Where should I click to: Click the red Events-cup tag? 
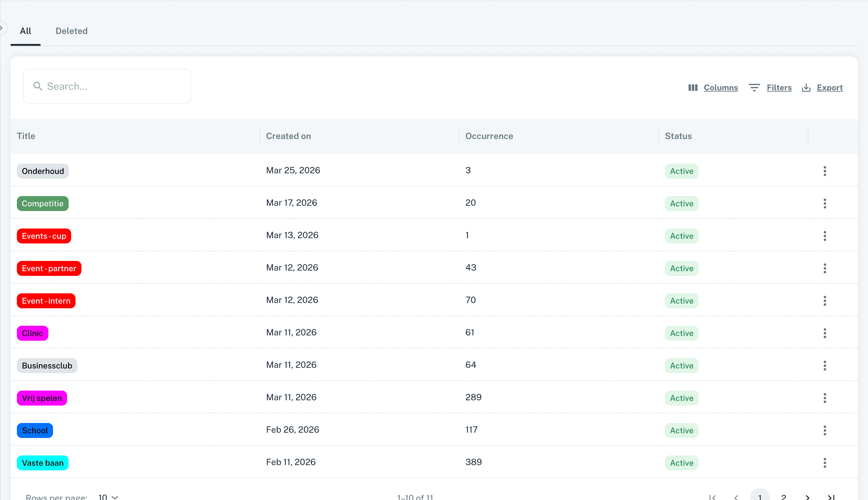tap(44, 236)
